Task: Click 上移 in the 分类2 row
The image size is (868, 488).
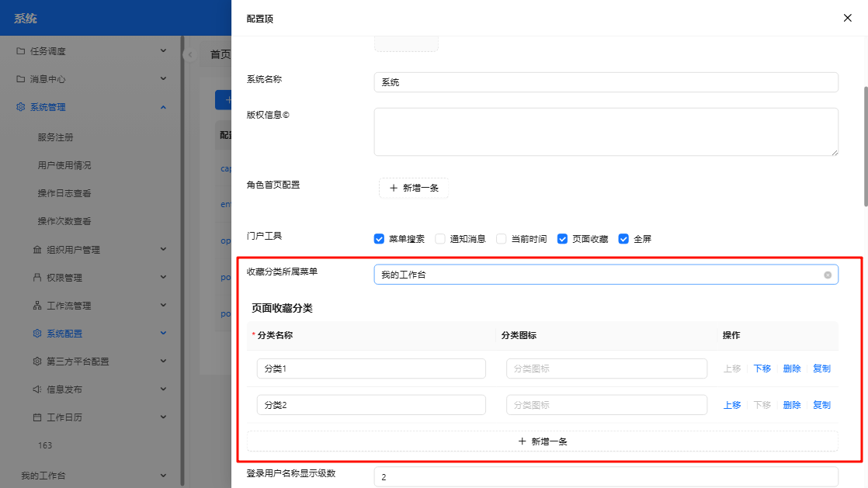Action: [x=732, y=405]
